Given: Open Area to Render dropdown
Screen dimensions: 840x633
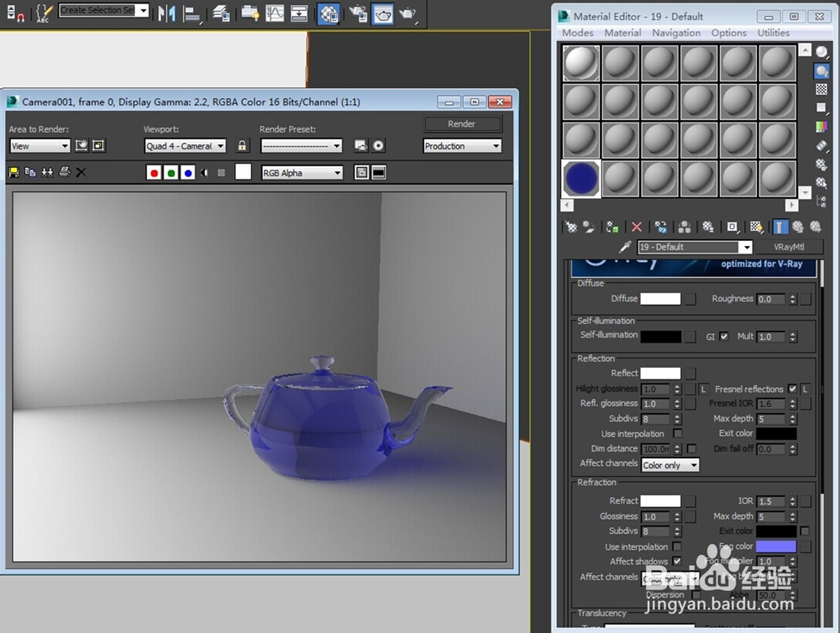Looking at the screenshot, I should coord(40,146).
